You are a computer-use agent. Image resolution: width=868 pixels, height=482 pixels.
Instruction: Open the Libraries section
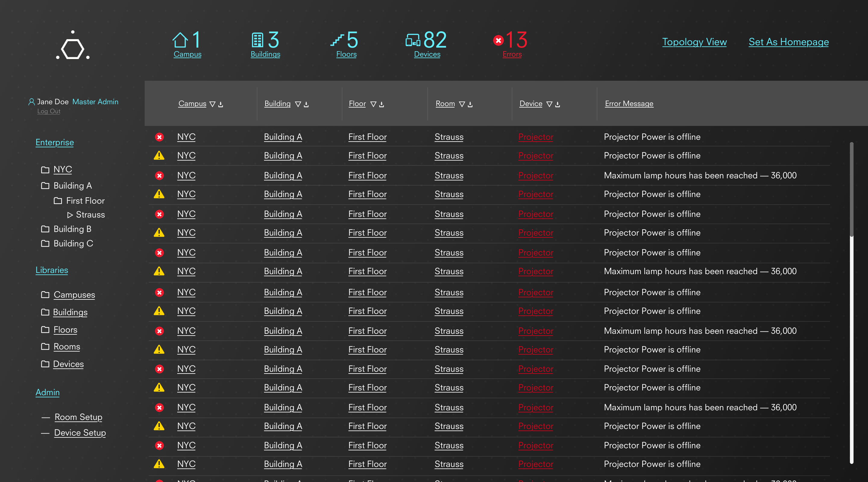click(x=52, y=270)
